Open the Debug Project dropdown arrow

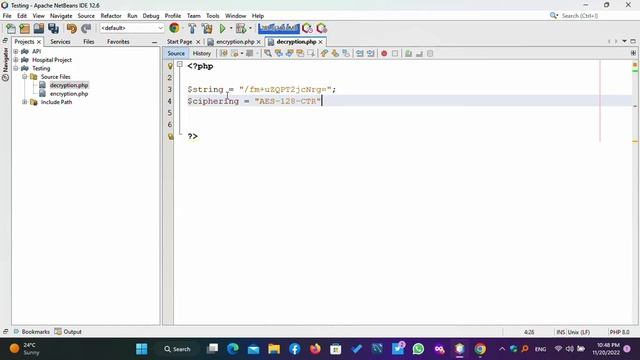pyautogui.click(x=250, y=28)
